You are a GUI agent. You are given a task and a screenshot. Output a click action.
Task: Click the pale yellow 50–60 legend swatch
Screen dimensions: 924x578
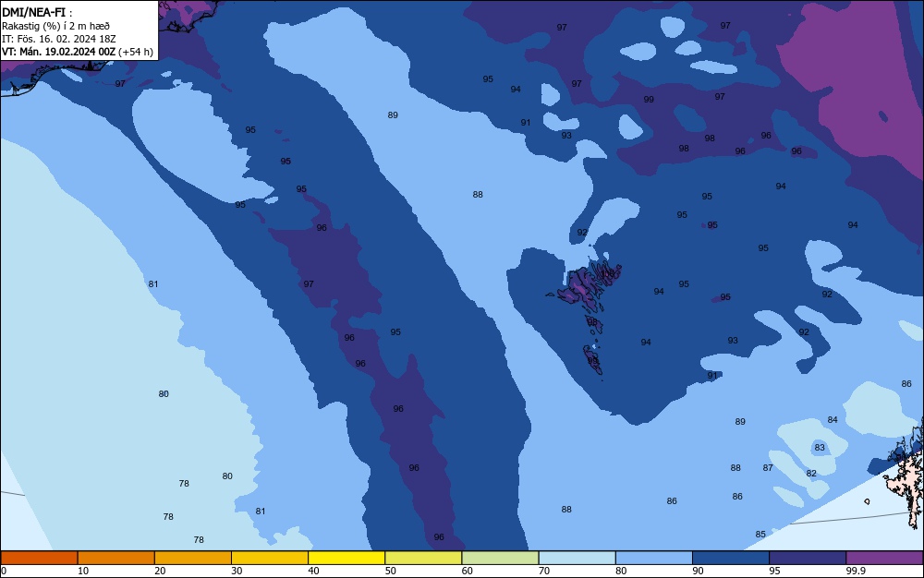(x=423, y=558)
